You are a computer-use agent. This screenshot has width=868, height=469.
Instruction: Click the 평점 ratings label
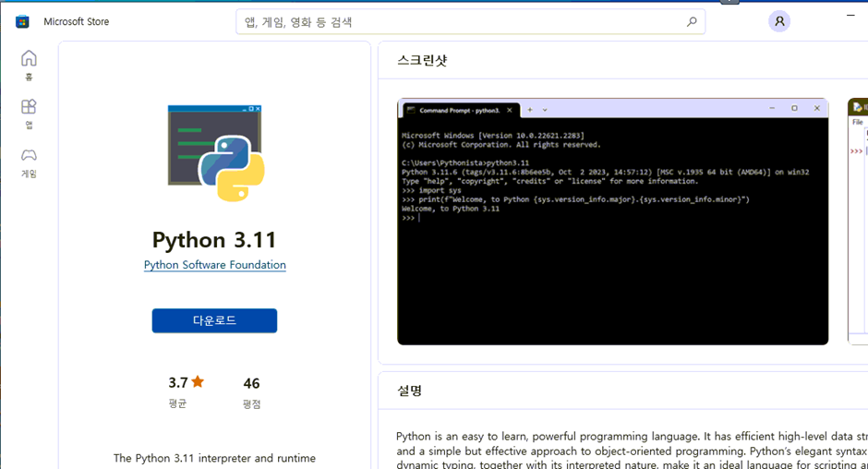(251, 404)
